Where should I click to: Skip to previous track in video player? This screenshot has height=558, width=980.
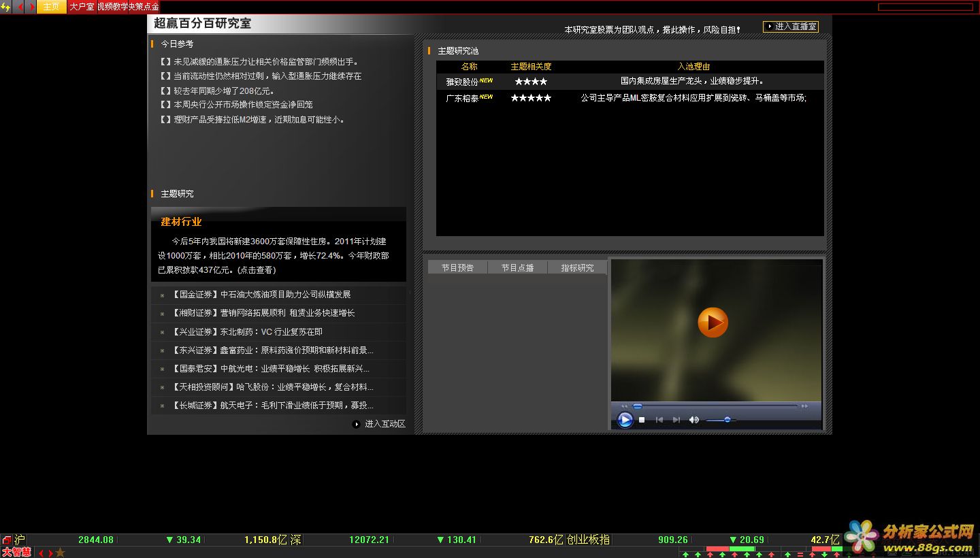659,420
